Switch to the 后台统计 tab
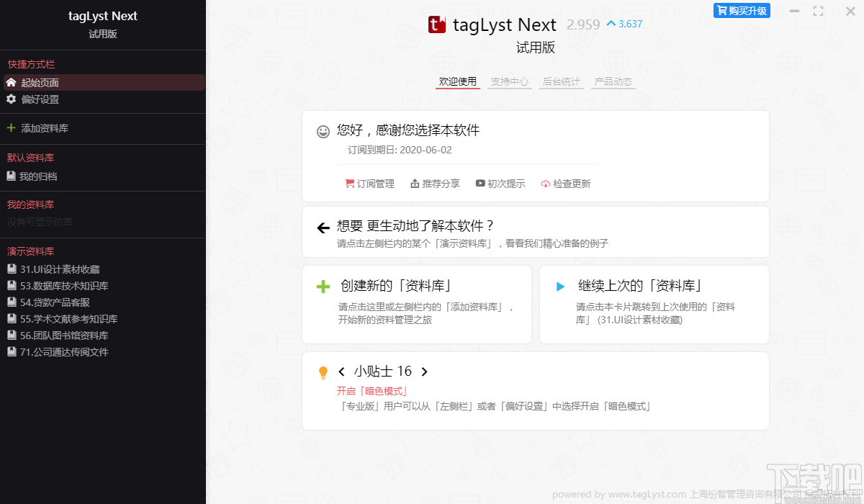Screen dimensions: 864x504 coord(561,81)
